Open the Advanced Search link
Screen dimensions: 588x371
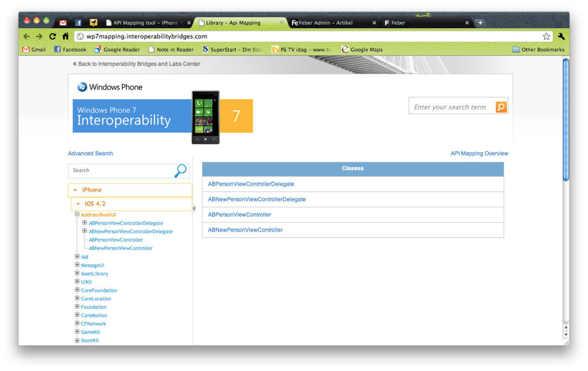point(90,154)
